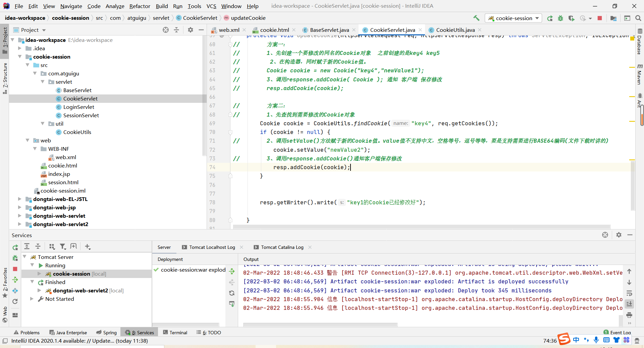The height and width of the screenshot is (348, 644).
Task: Click the Search Everywhere magnifier icon
Action: (638, 18)
